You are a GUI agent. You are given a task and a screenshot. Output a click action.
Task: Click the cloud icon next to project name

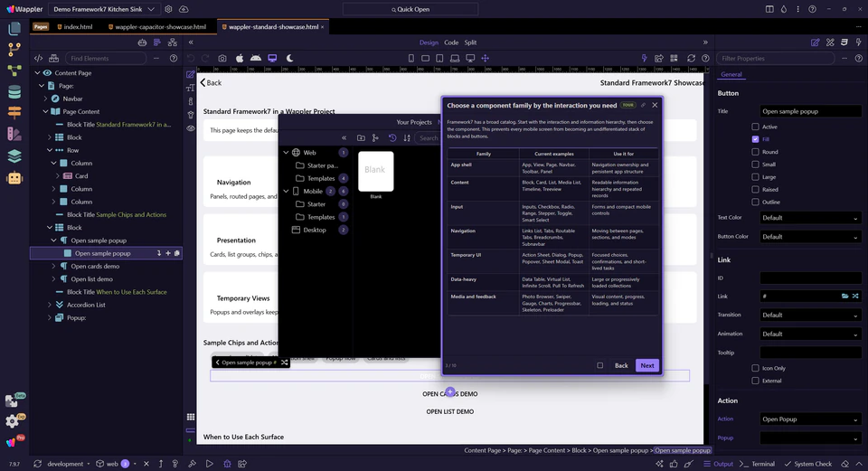184,9
